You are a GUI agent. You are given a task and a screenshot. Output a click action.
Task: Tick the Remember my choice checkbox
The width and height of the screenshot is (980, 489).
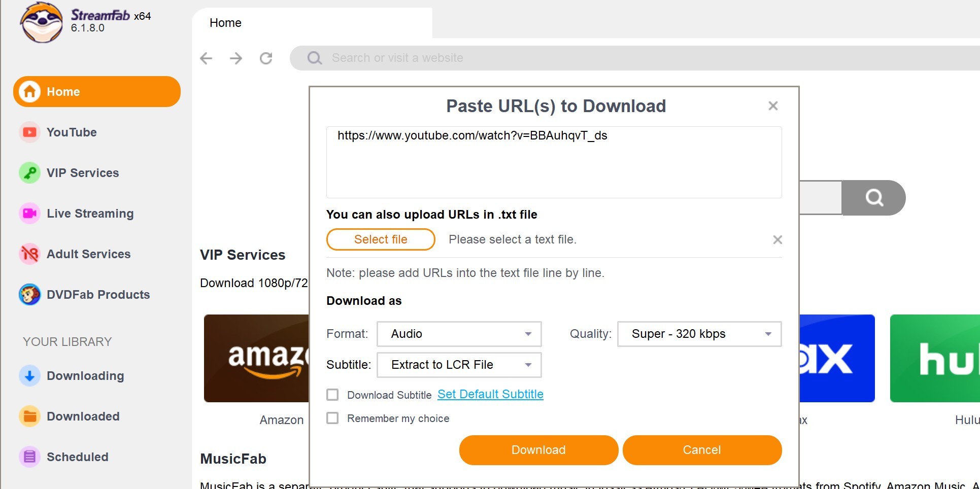[332, 418]
